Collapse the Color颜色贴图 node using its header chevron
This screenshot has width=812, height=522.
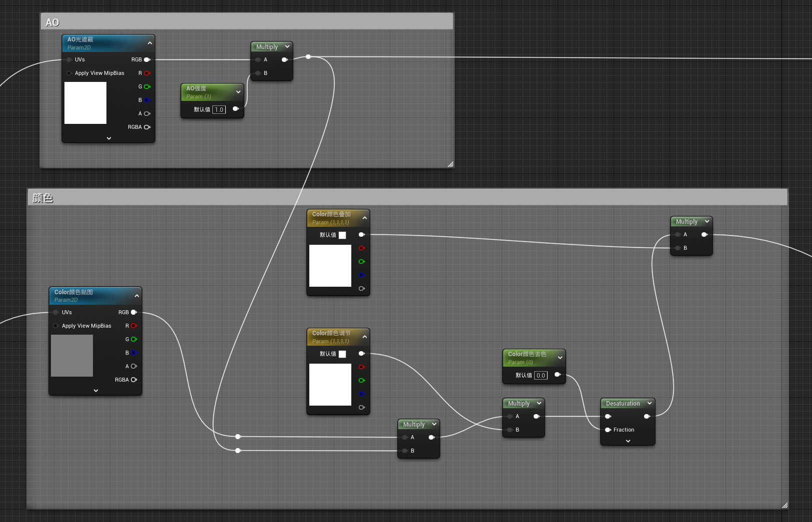pyautogui.click(x=136, y=296)
